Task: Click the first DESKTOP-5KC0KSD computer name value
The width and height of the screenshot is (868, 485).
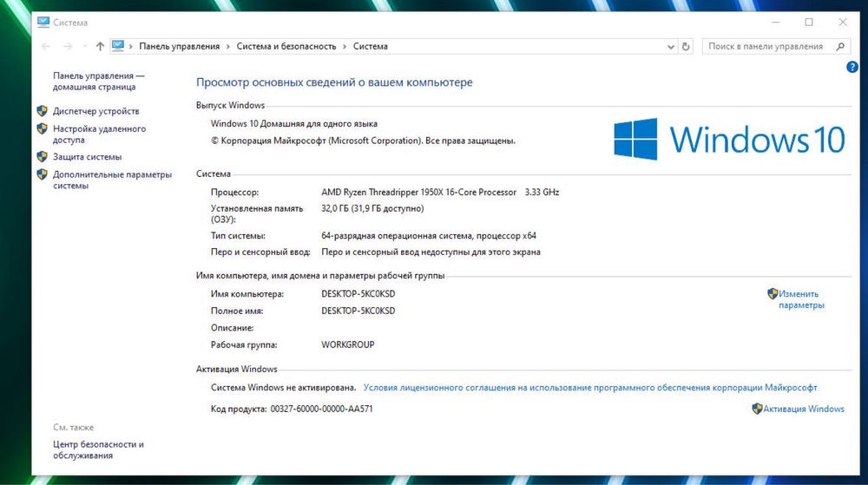Action: [x=358, y=294]
